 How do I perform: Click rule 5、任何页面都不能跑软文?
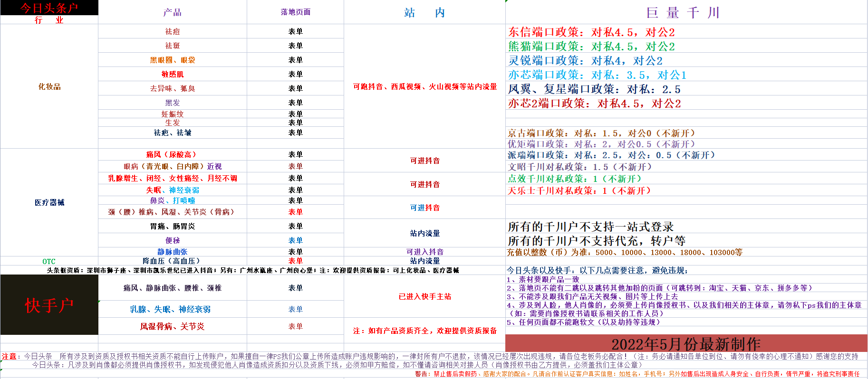point(584,322)
